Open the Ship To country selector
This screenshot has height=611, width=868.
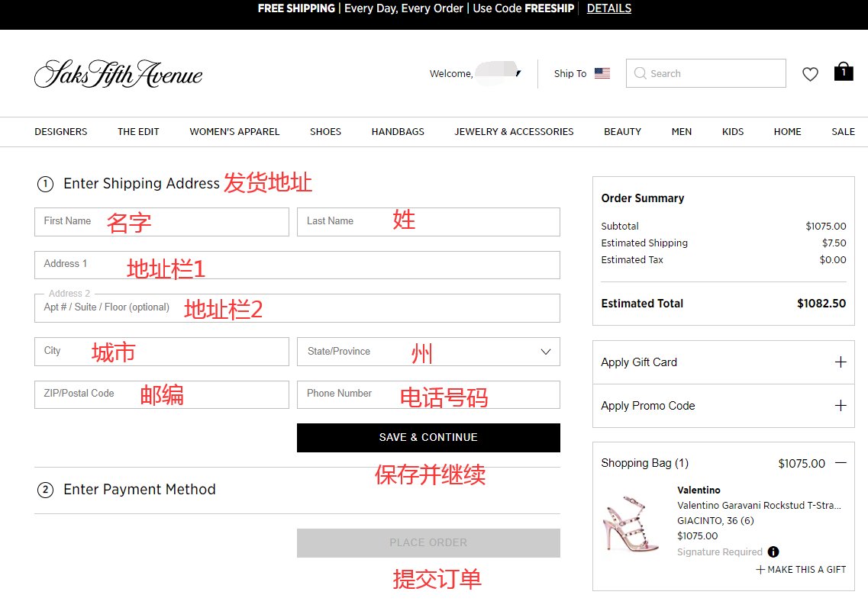point(582,73)
